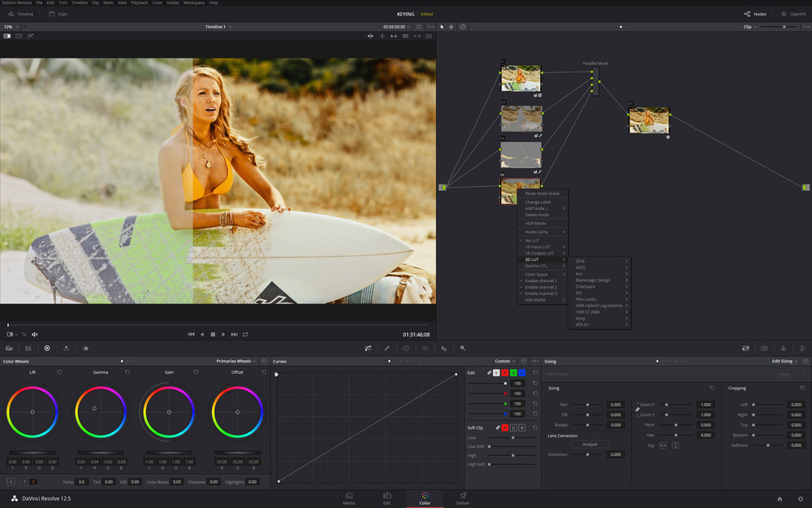The image size is (812, 508).
Task: Open the Playback menu in menu bar
Action: tap(139, 3)
